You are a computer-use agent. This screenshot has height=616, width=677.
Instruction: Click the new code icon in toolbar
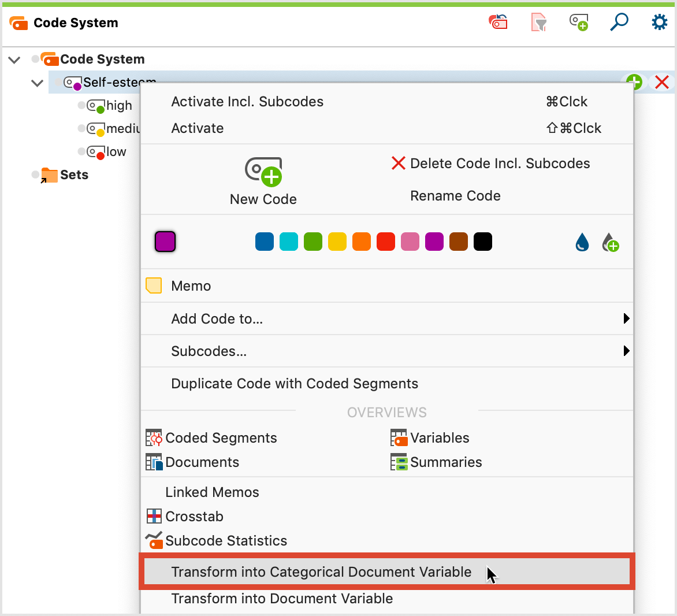[579, 23]
